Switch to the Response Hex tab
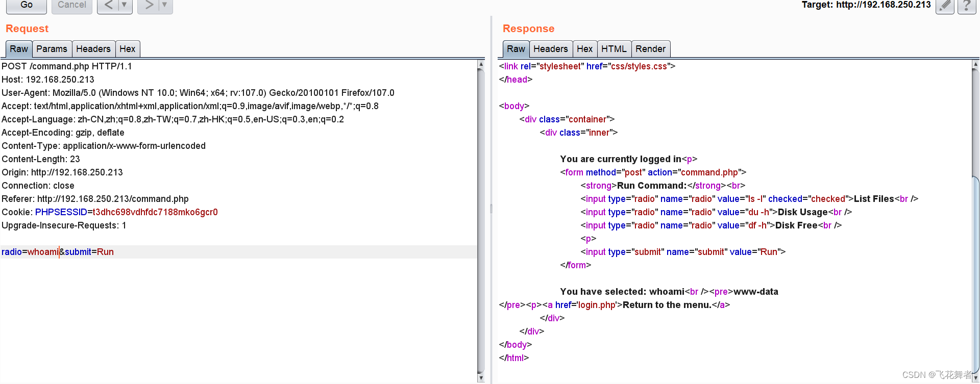Screen dimensions: 980x384 tap(585, 49)
